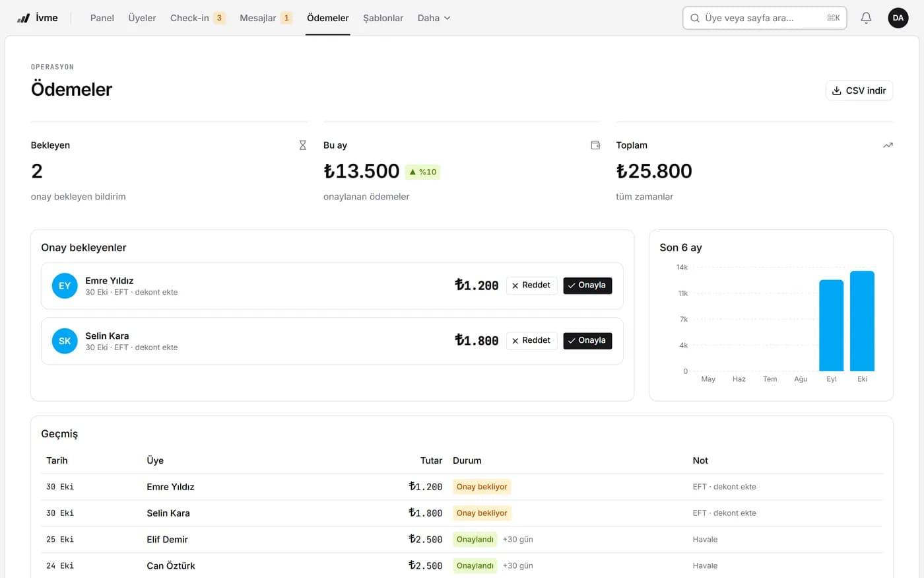Click the Durum column header

click(x=467, y=460)
